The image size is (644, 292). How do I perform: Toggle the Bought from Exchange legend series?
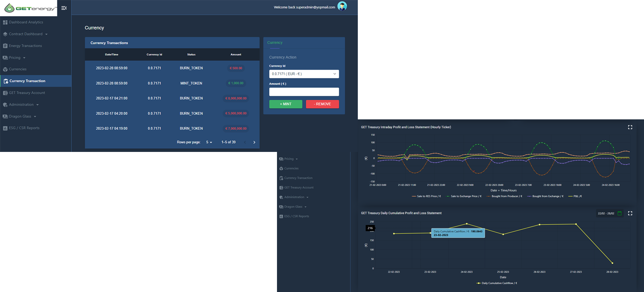point(545,196)
